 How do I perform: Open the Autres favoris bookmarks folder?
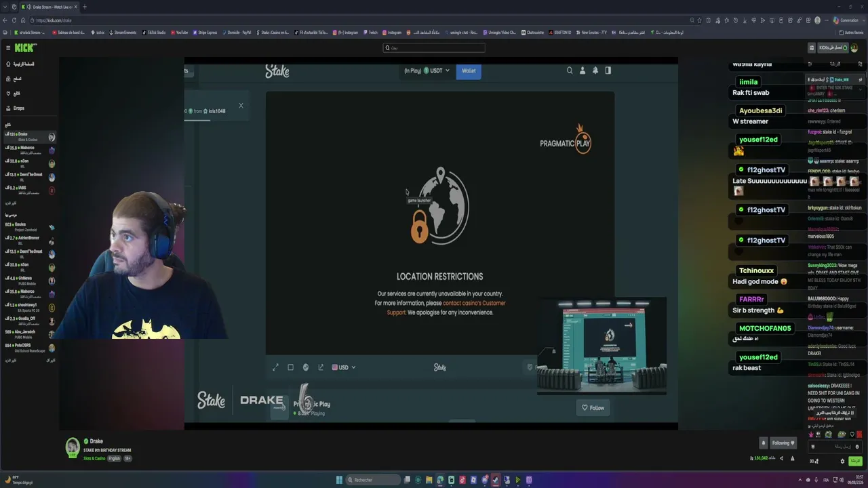pos(851,33)
